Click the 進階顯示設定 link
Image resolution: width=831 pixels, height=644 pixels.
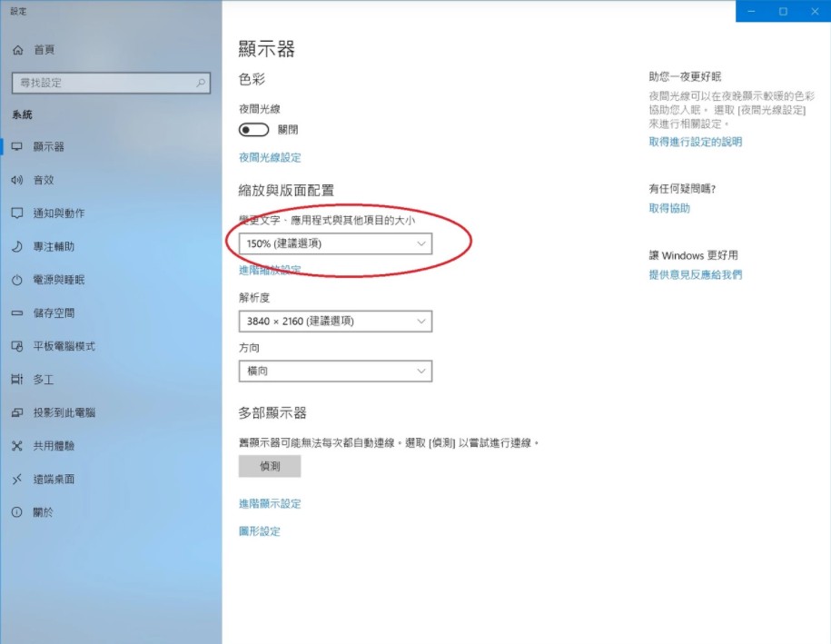tap(270, 503)
